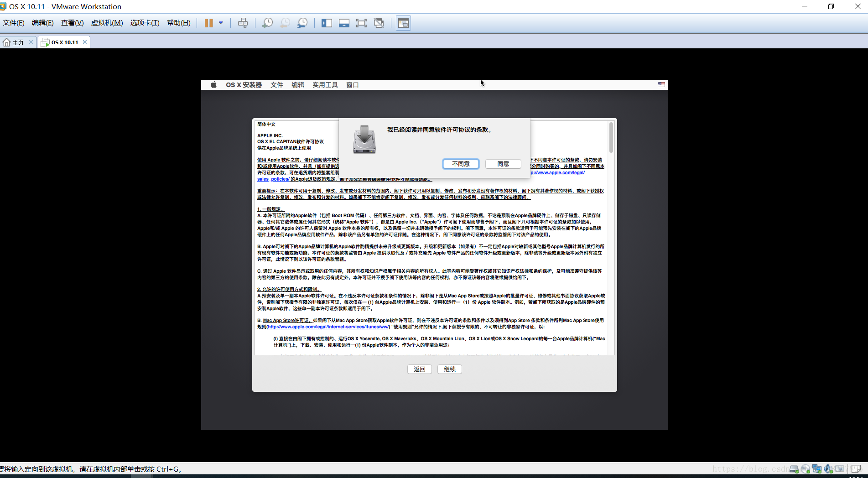The width and height of the screenshot is (868, 478).
Task: Click the message log status icon
Action: click(856, 469)
